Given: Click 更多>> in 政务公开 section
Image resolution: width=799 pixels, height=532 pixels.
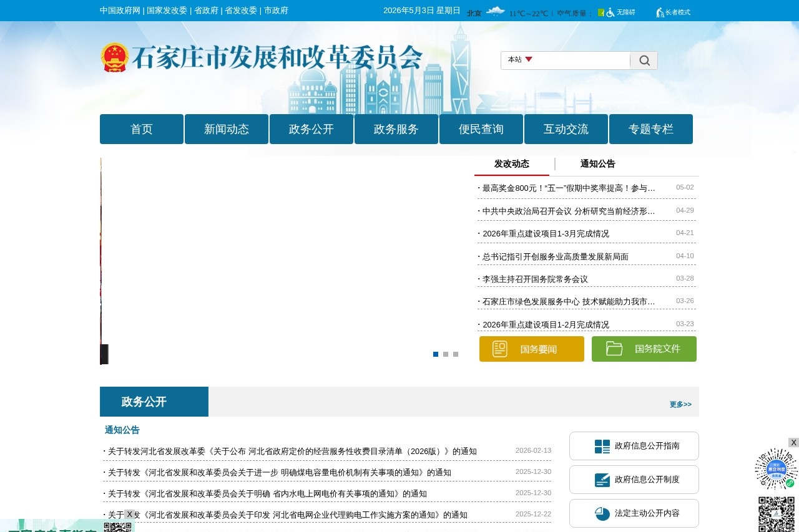Looking at the screenshot, I should pos(680,404).
